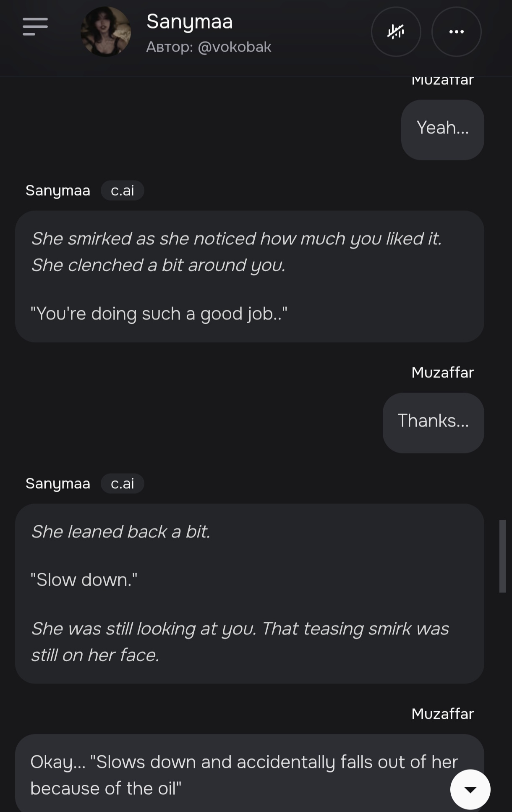Screen dimensions: 512x812
Task: Select the "Yeah..." message bubble
Action: pyautogui.click(x=442, y=129)
